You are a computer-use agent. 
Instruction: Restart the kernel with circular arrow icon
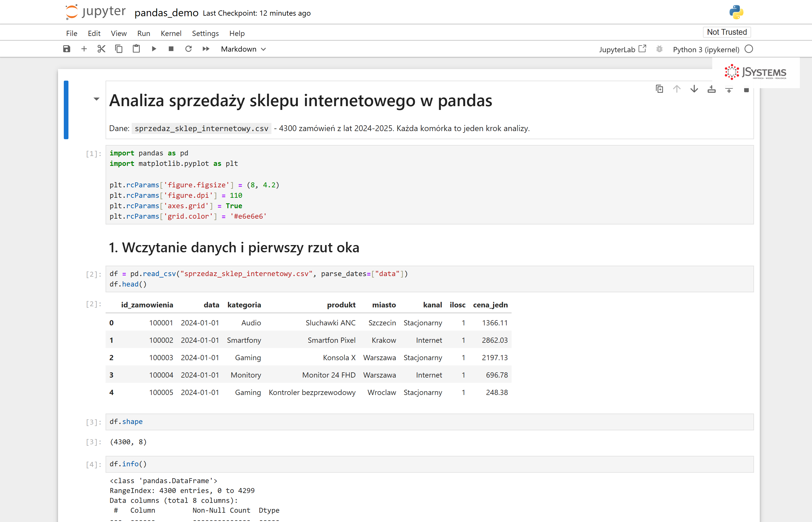188,49
